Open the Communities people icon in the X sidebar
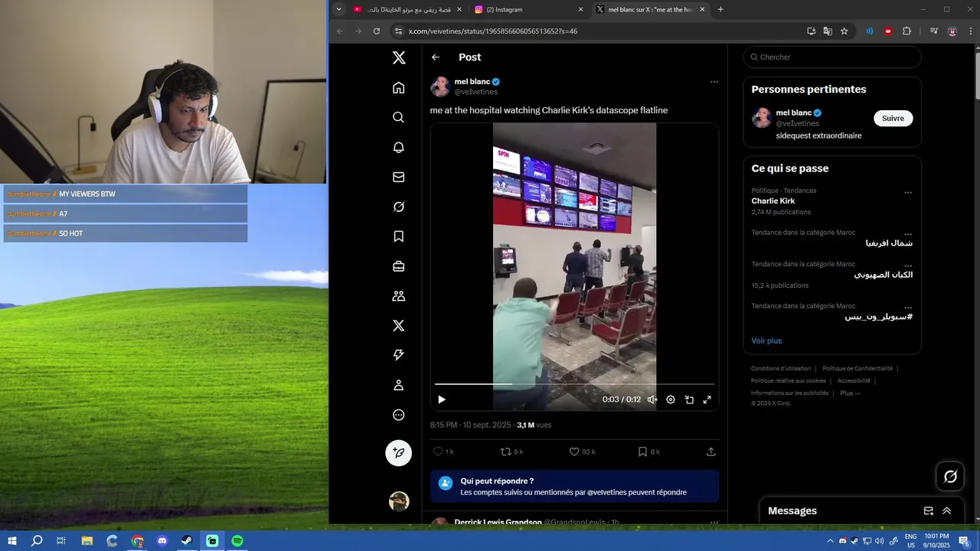The image size is (980, 551). (398, 296)
